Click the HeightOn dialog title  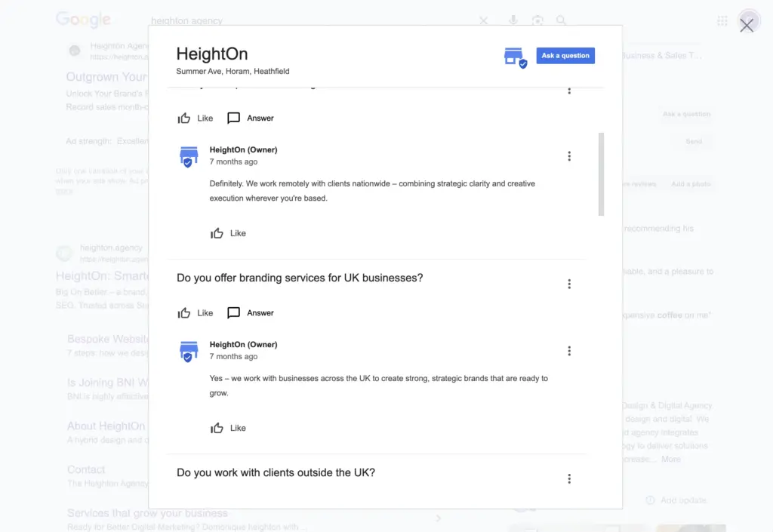coord(212,54)
